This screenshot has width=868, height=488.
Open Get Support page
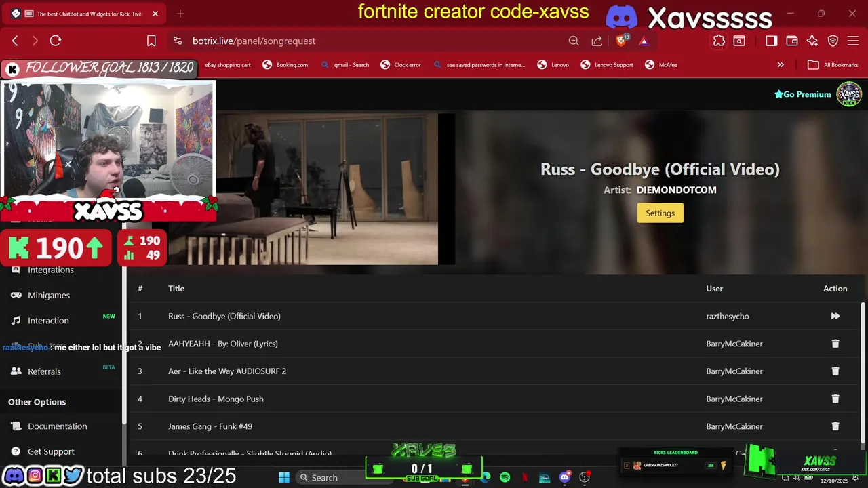pyautogui.click(x=51, y=451)
